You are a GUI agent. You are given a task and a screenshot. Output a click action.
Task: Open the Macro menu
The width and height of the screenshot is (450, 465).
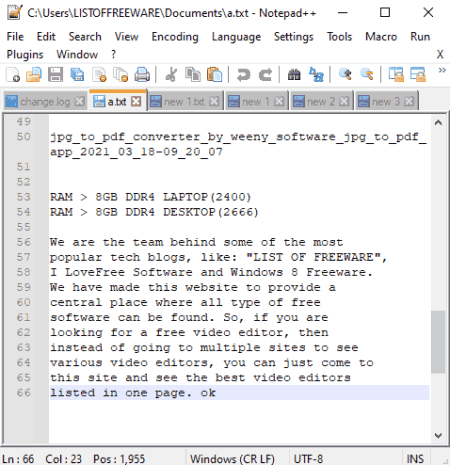point(381,36)
